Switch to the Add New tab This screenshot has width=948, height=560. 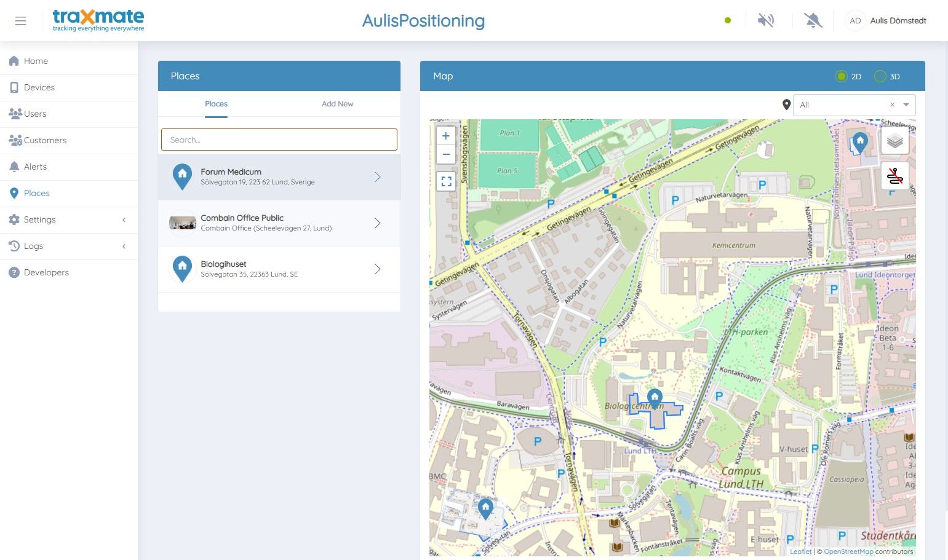click(337, 104)
